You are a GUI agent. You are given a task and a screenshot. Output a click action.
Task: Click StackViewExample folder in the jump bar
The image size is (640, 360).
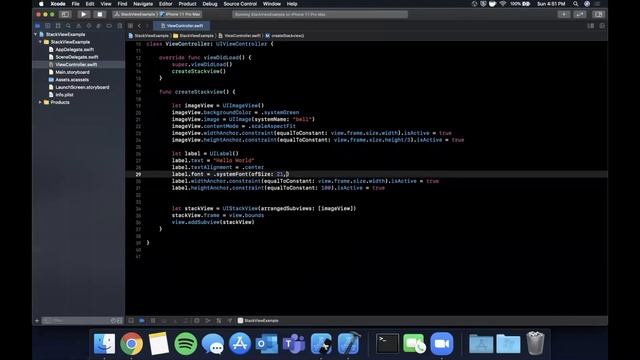[x=193, y=36]
